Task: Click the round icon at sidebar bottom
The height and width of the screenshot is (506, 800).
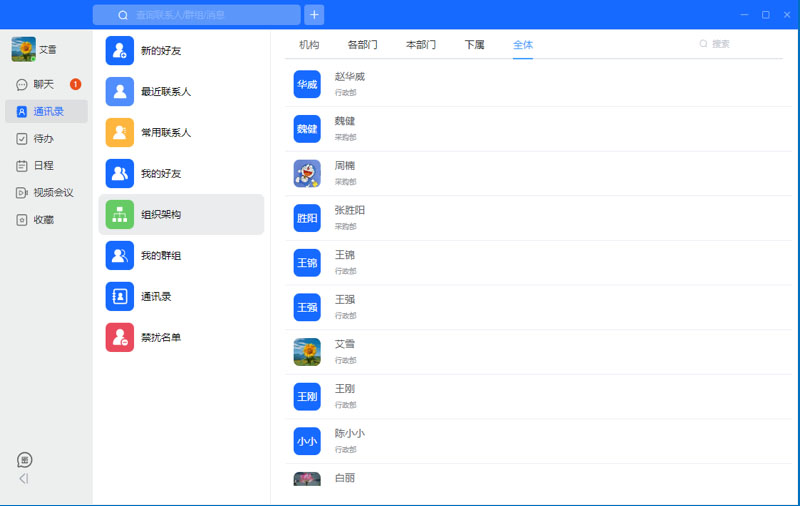Action: (x=25, y=460)
